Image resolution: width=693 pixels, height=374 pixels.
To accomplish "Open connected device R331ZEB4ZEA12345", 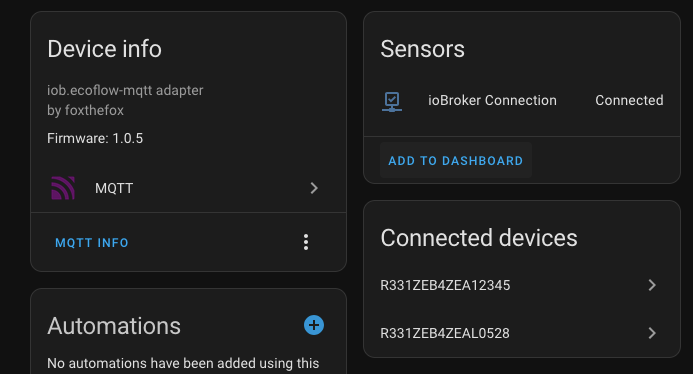I will (x=522, y=286).
